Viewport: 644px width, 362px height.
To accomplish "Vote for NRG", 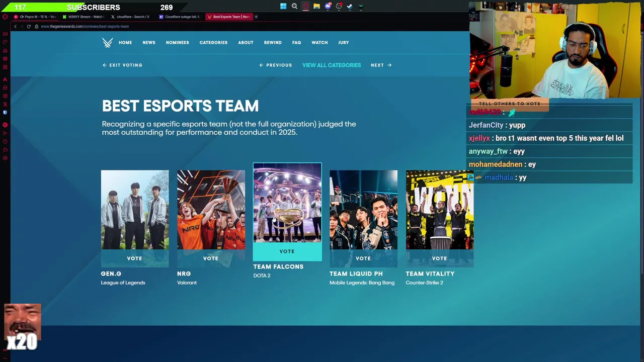I will 211,258.
